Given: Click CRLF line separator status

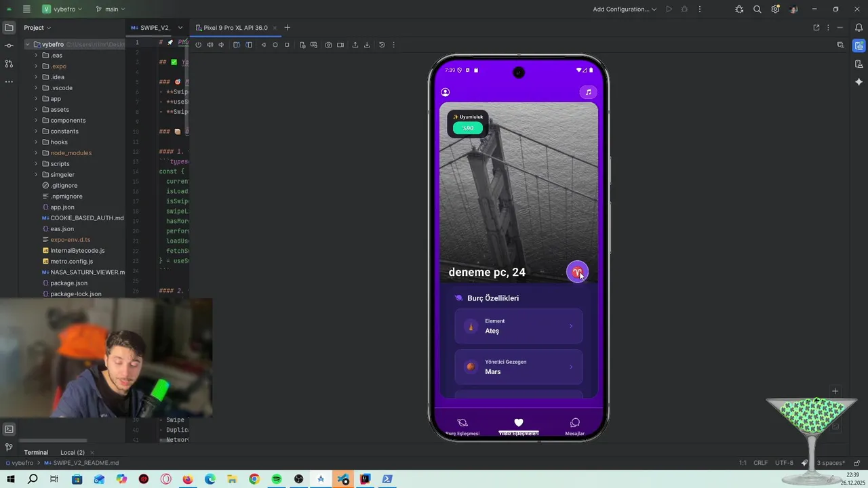Looking at the screenshot, I should click(761, 463).
